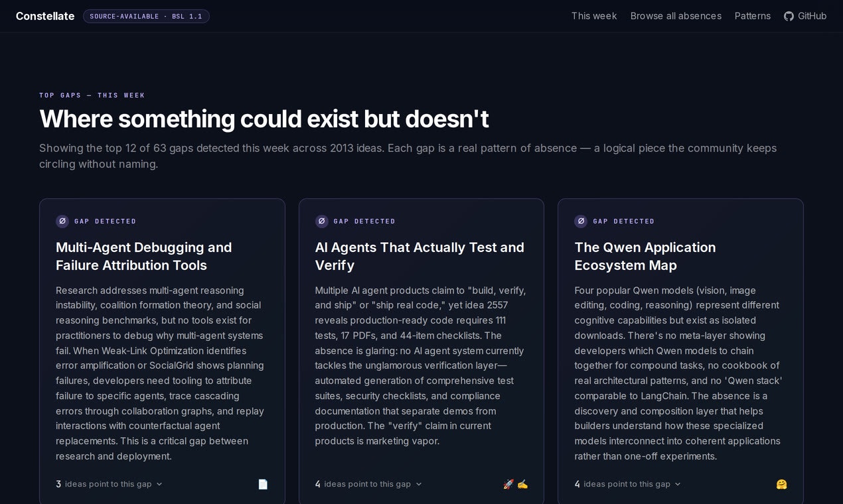This screenshot has width=843, height=504.
Task: Open The Qwen Application Ecosystem Map gap
Action: click(x=645, y=256)
